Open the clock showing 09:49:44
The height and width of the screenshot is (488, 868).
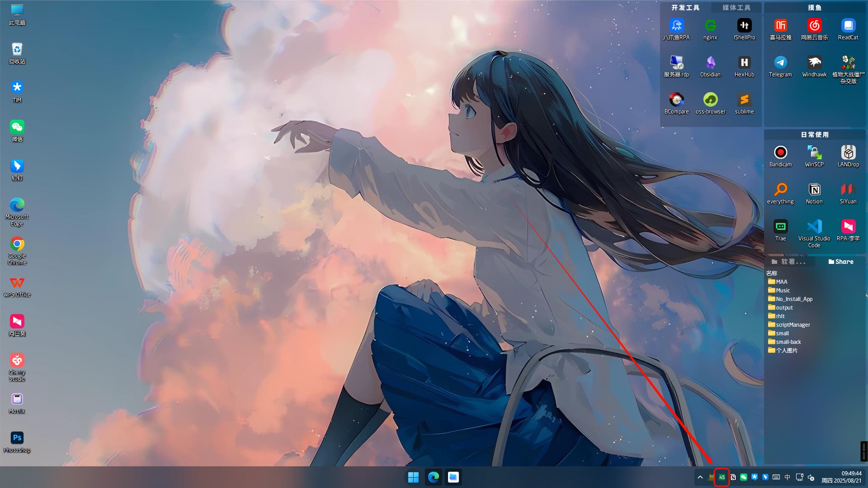click(841, 477)
